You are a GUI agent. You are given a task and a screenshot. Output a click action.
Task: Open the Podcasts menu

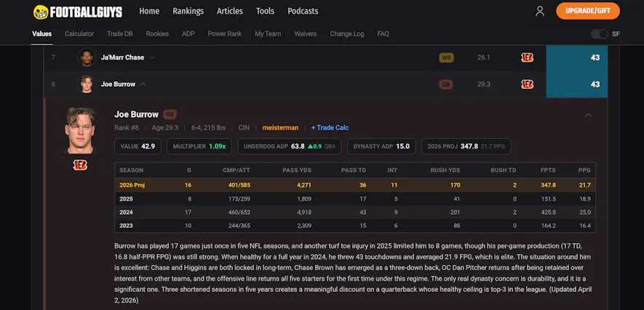pos(303,11)
